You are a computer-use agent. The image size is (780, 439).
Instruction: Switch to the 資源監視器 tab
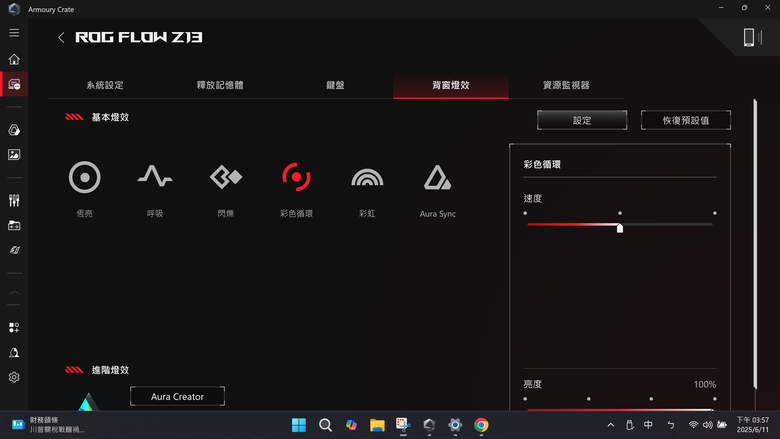point(566,85)
